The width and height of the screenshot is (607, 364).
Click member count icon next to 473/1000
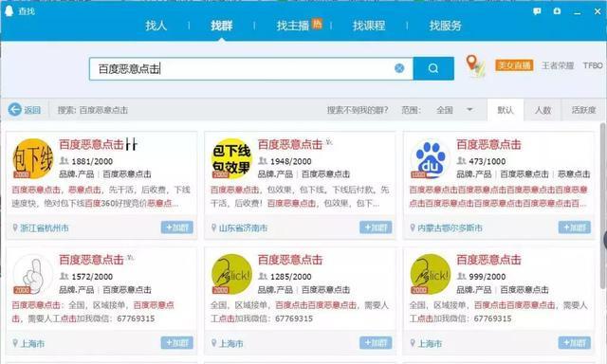[x=462, y=160]
